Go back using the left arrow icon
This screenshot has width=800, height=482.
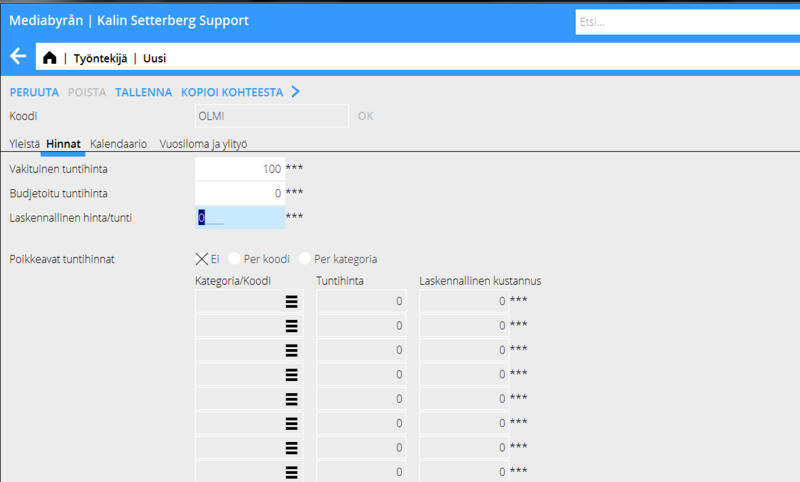point(18,56)
